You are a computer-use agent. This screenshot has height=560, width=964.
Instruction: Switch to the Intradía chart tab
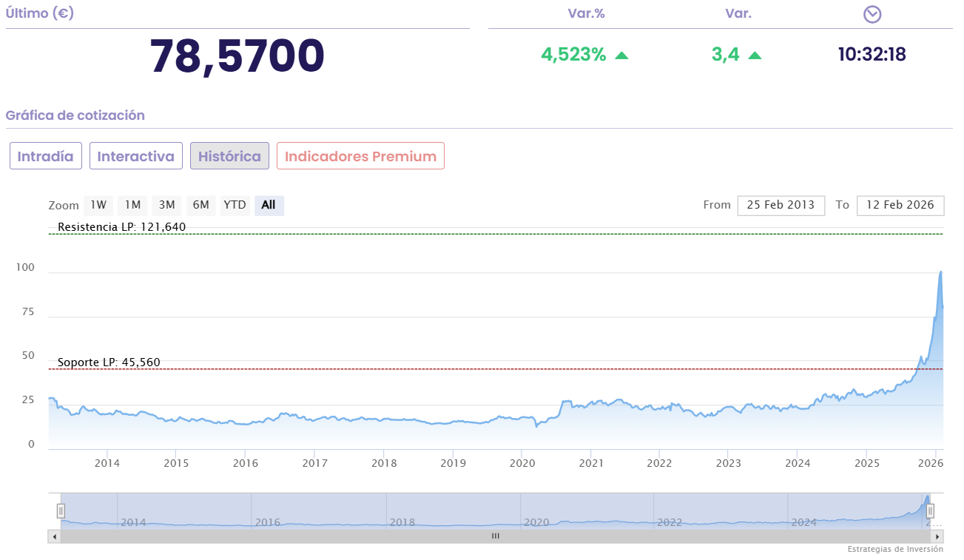point(46,156)
